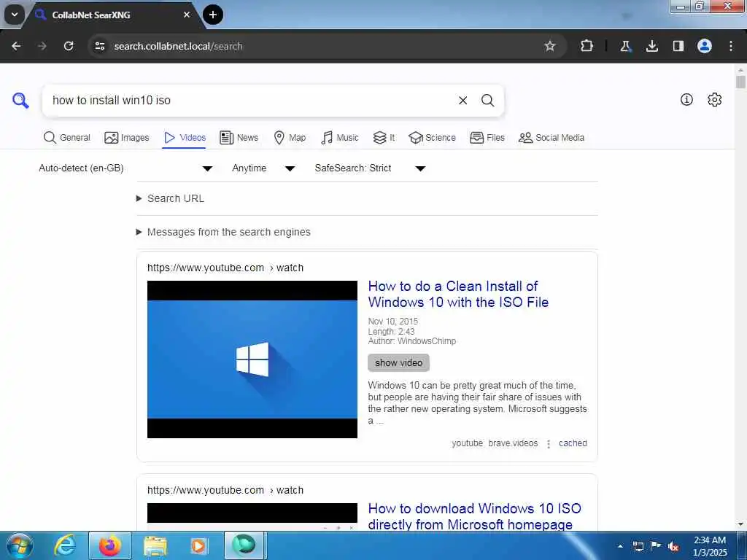The width and height of the screenshot is (747, 560).
Task: Open the Music tab
Action: [340, 138]
